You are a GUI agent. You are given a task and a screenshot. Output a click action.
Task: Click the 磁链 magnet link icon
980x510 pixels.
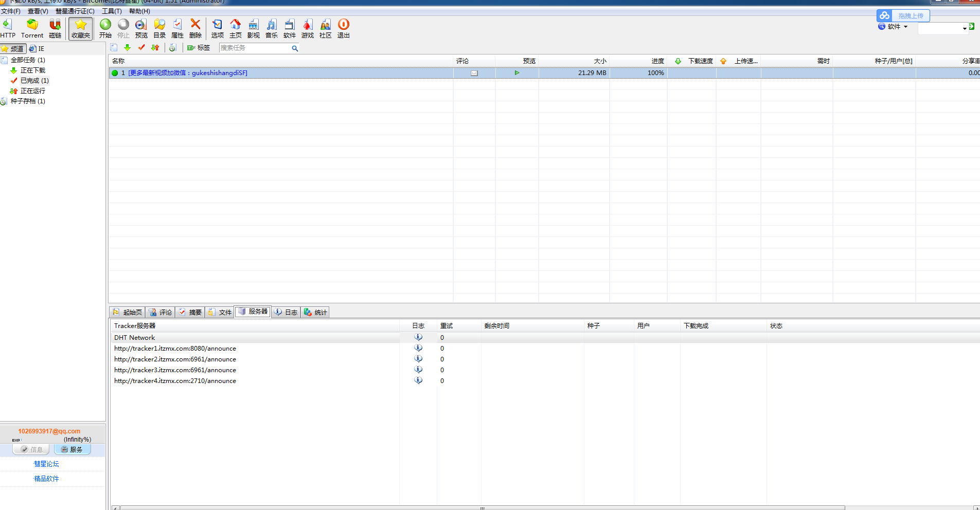[55, 28]
